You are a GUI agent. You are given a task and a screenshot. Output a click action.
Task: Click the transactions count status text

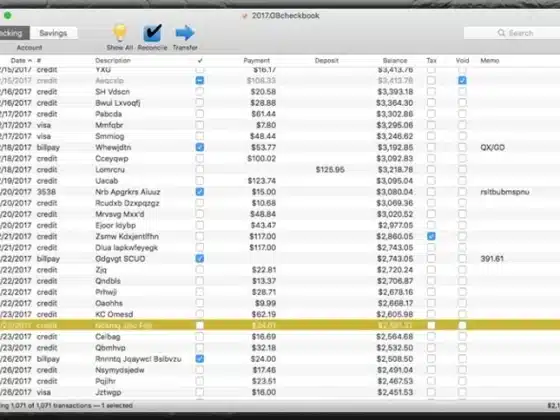click(x=66, y=406)
